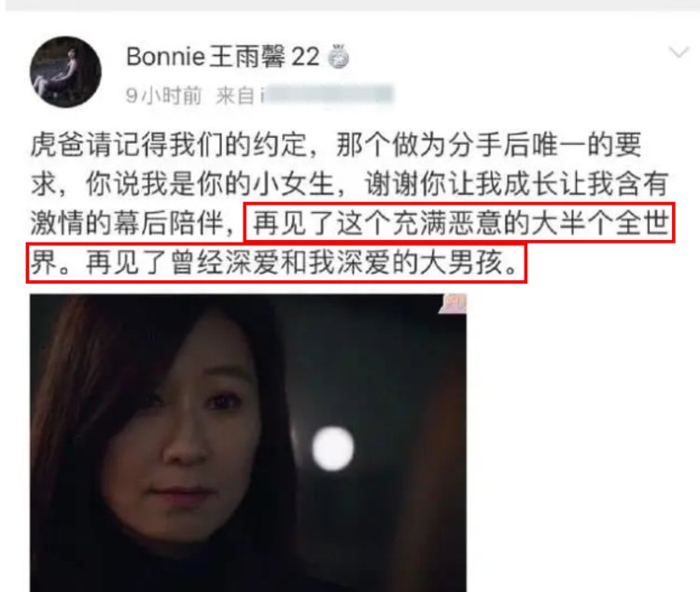The image size is (700, 592).
Task: Click the phrase 谢谢你让我成长让我含有
Action: coord(516,184)
